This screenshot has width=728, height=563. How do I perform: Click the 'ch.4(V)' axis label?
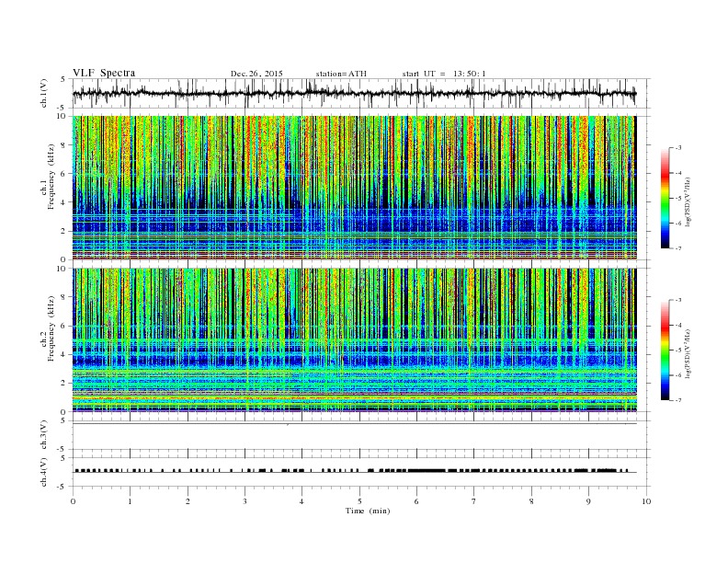pyautogui.click(x=44, y=472)
